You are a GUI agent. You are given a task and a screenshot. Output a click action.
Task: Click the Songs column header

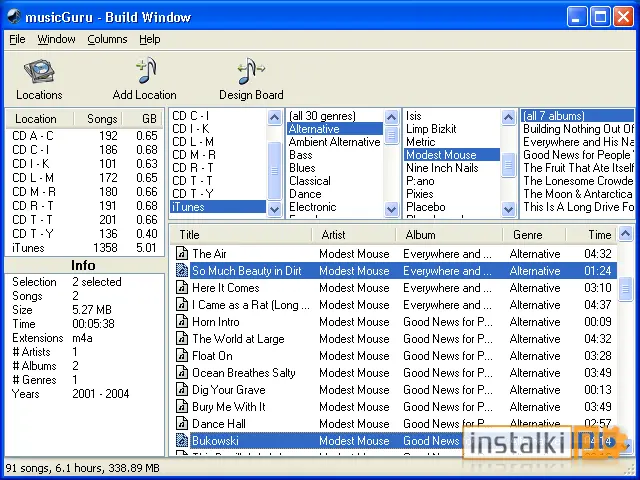(x=98, y=119)
